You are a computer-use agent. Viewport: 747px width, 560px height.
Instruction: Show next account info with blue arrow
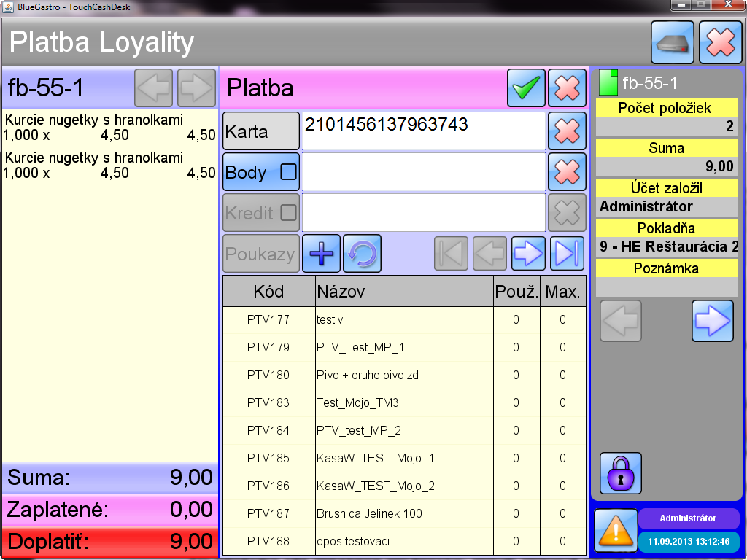[712, 321]
